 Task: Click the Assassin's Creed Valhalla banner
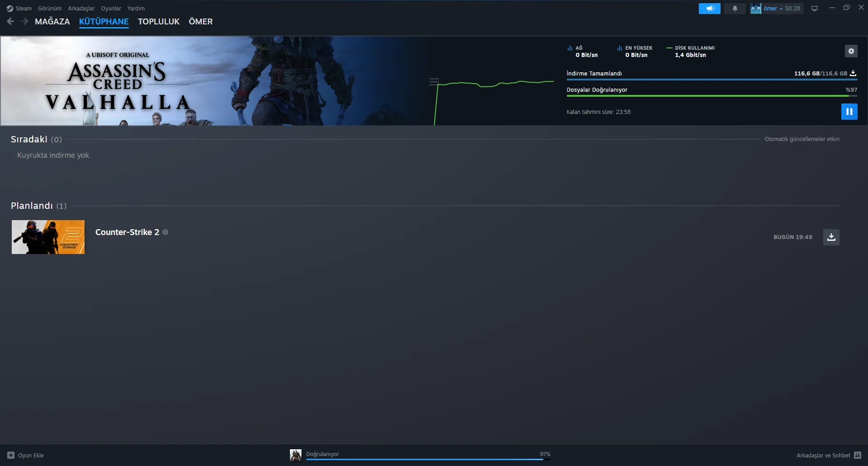[215, 81]
